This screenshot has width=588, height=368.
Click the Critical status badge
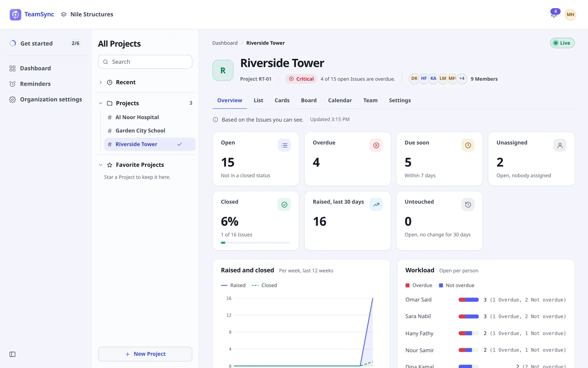tap(301, 79)
